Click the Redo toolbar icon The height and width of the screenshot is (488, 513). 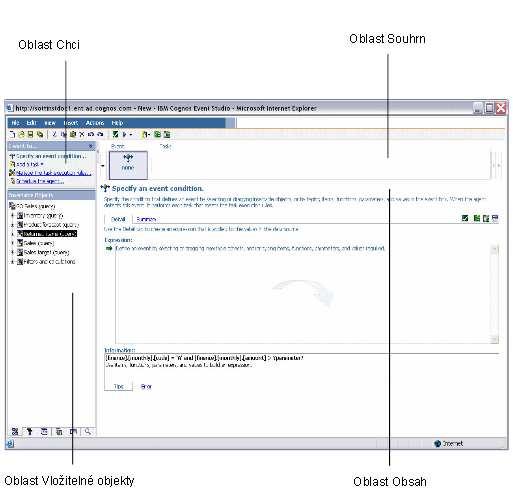pos(100,134)
